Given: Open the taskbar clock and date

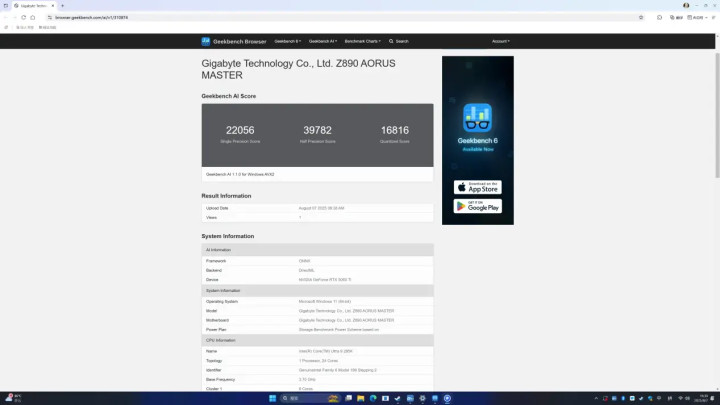Looking at the screenshot, I should (x=703, y=398).
